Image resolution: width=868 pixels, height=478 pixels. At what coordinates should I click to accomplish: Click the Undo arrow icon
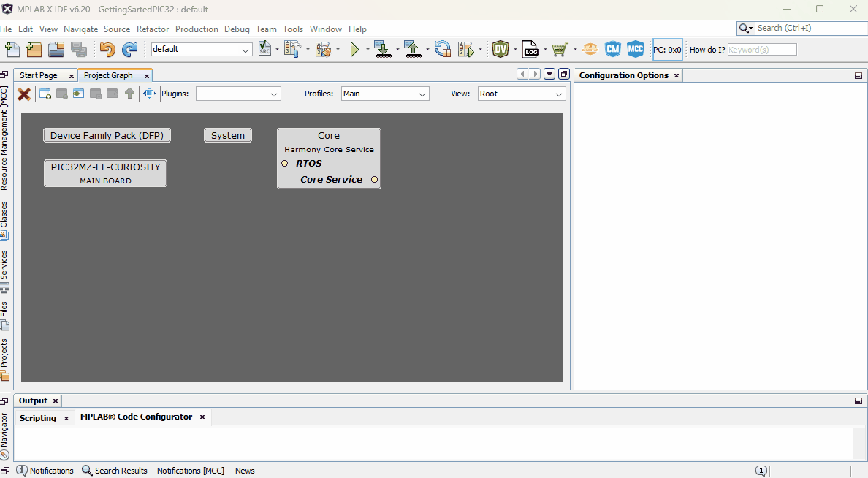tap(107, 49)
